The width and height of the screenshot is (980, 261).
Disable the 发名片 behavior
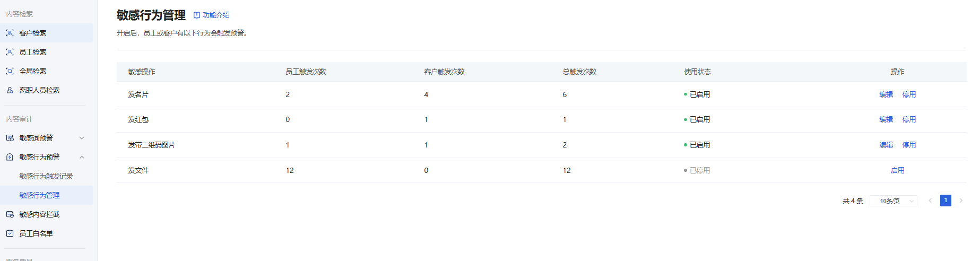click(909, 94)
